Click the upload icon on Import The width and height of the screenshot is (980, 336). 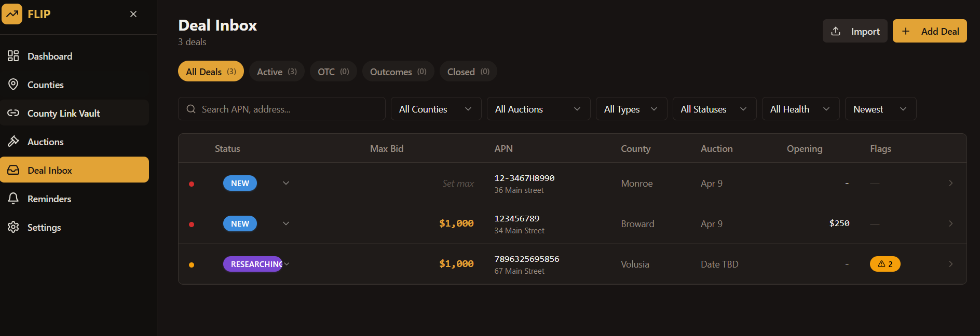836,31
